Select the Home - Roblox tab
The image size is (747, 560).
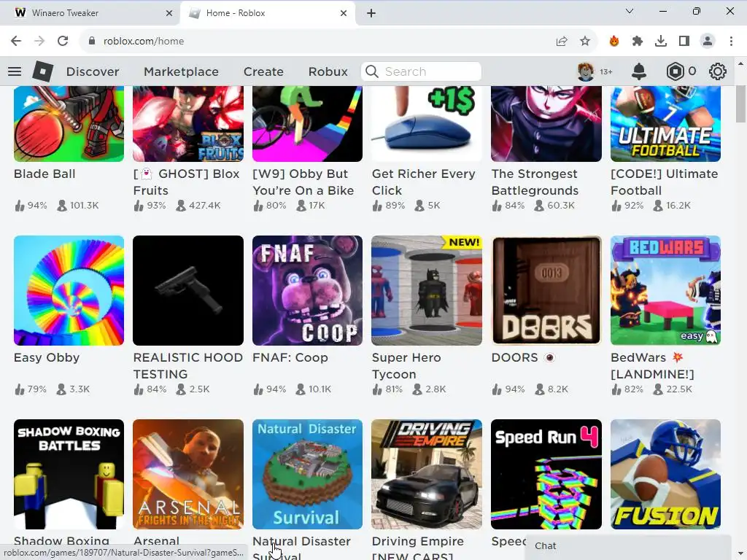(268, 13)
